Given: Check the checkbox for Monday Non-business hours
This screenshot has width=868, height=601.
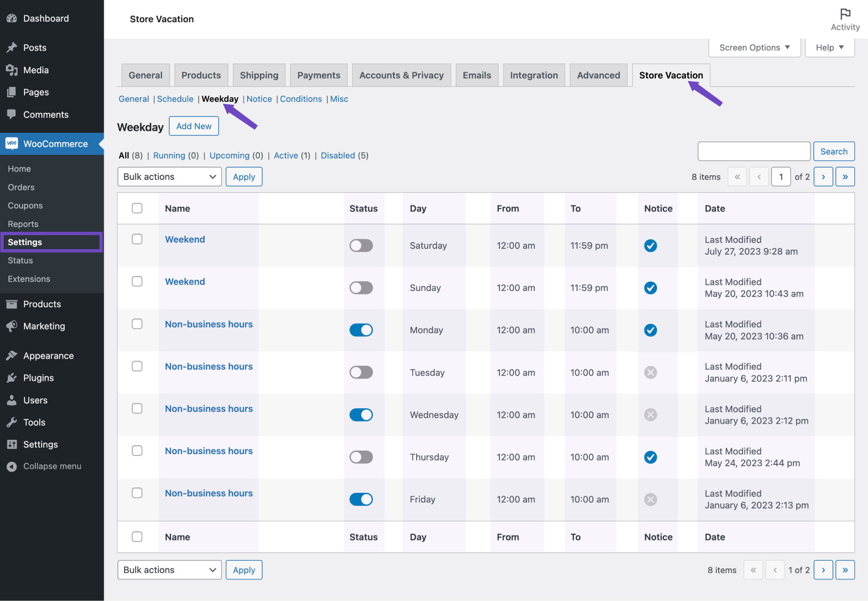Looking at the screenshot, I should [x=137, y=323].
